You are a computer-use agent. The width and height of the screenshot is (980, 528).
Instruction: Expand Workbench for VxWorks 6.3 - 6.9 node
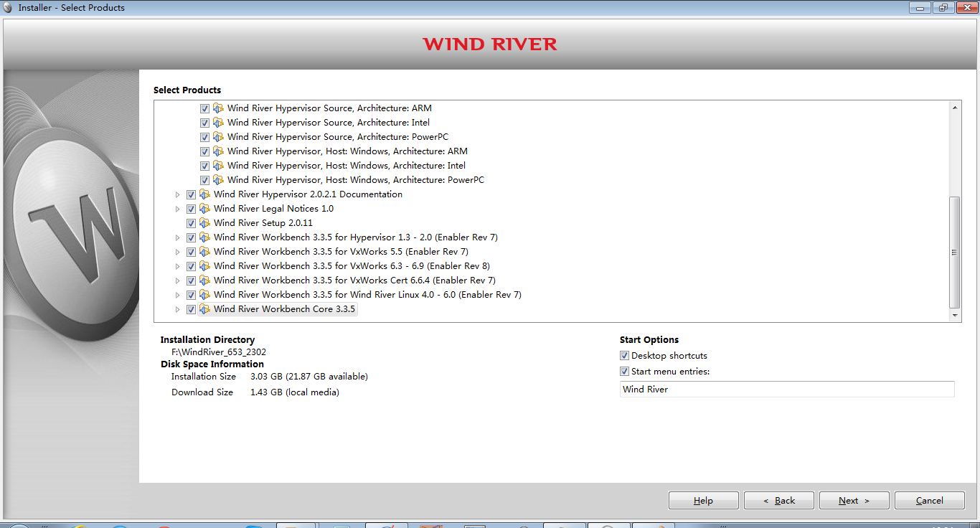pyautogui.click(x=178, y=266)
